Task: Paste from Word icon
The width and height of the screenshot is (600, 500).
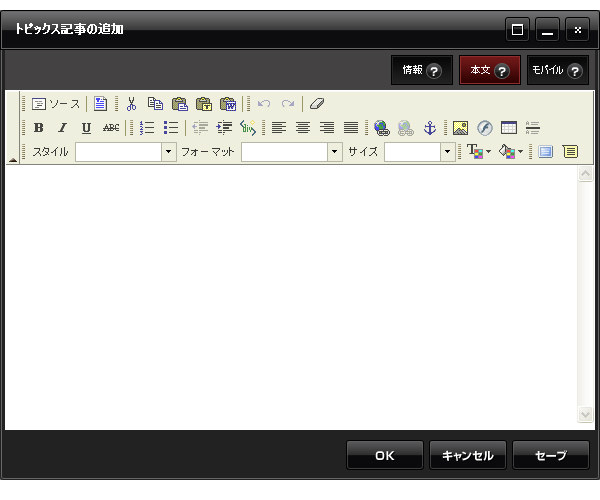Action: tap(228, 104)
